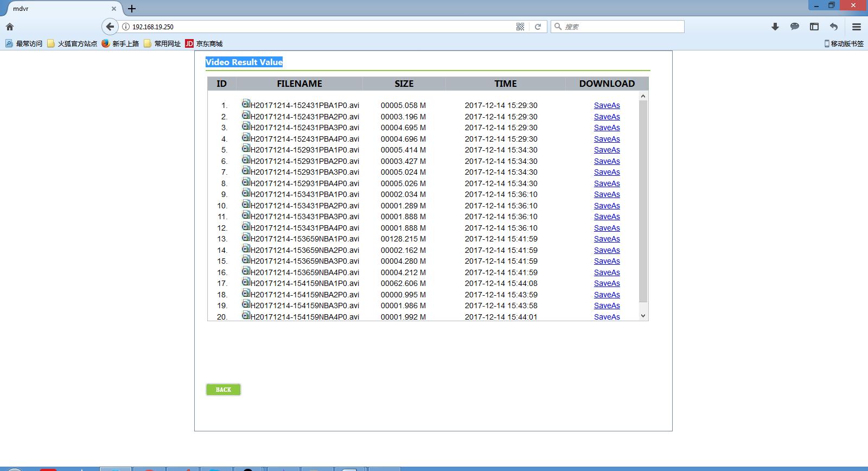Screen dimensions: 868x471
Task: Click video file icon for H20171214-153431PBA1P0.avi
Action: tap(246, 193)
